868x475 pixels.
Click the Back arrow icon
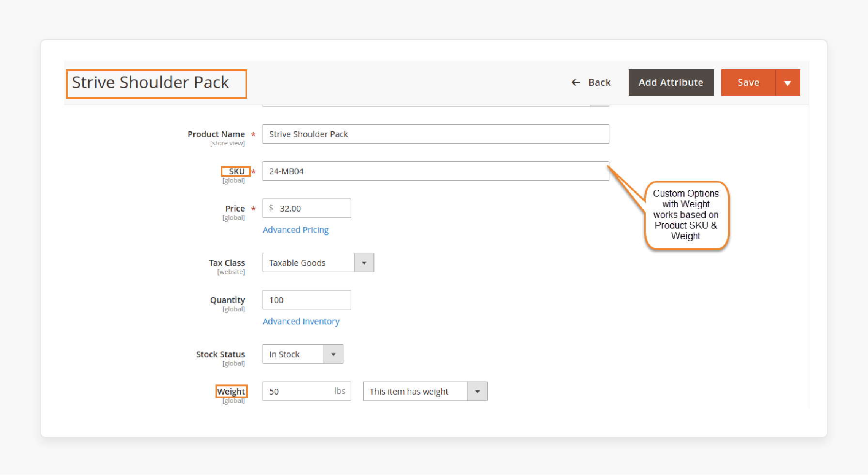click(x=576, y=82)
